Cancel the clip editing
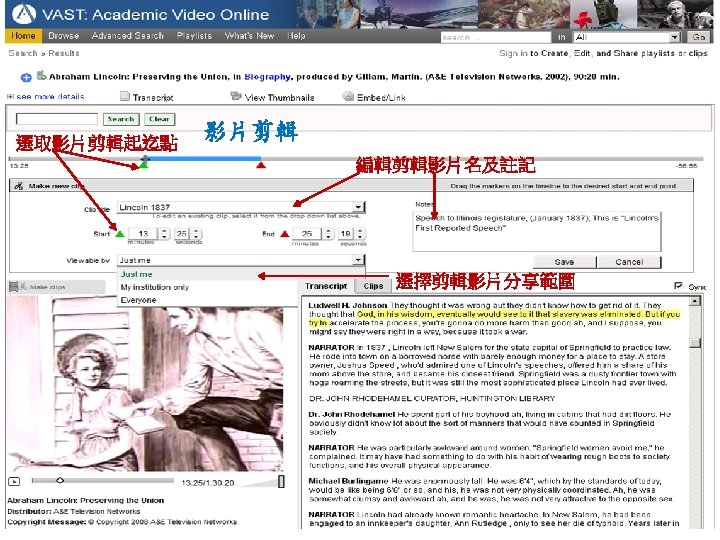Screen dimensions: 720x540 pos(629,262)
